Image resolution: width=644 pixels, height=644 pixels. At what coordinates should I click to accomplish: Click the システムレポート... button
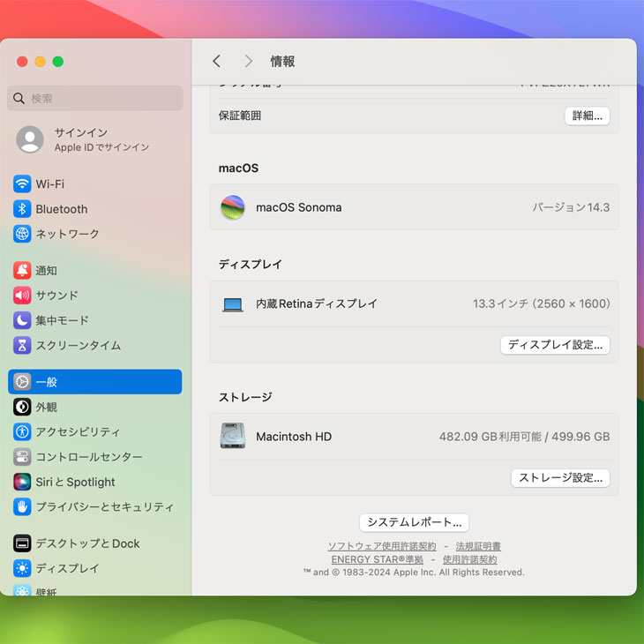point(414,522)
